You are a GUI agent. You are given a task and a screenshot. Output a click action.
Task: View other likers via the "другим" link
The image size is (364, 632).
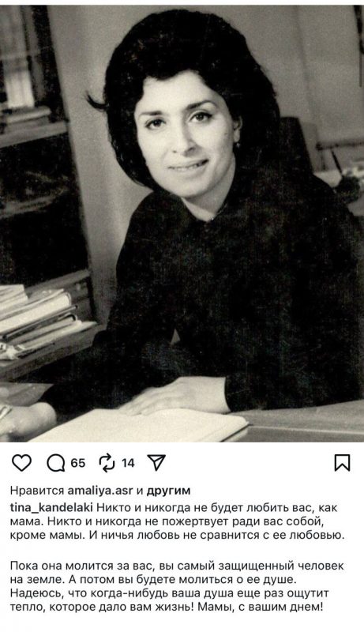168,491
